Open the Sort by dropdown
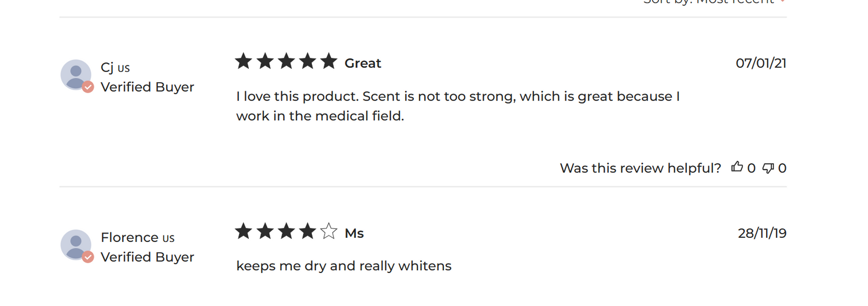Image resolution: width=868 pixels, height=306 pixels. click(714, 2)
